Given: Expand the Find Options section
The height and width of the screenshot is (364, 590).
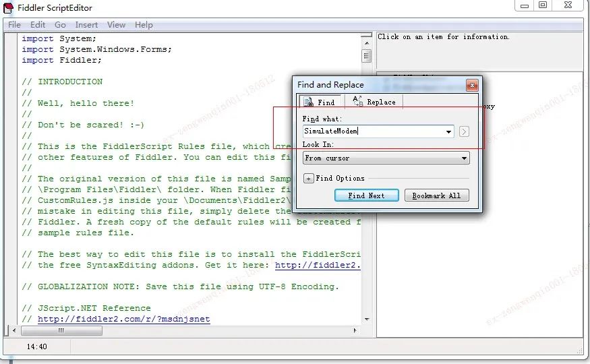Looking at the screenshot, I should point(309,178).
